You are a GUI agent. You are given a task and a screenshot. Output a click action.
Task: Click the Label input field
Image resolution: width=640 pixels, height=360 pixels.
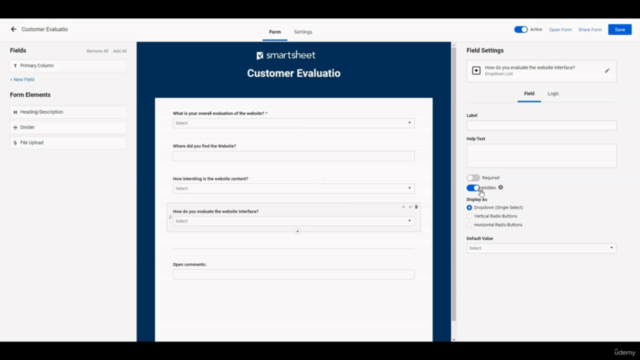[541, 125]
